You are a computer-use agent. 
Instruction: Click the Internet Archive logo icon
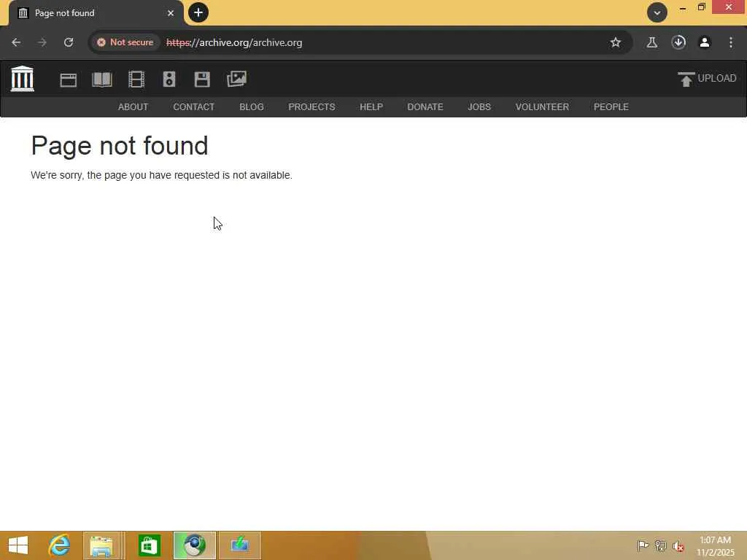(x=23, y=79)
